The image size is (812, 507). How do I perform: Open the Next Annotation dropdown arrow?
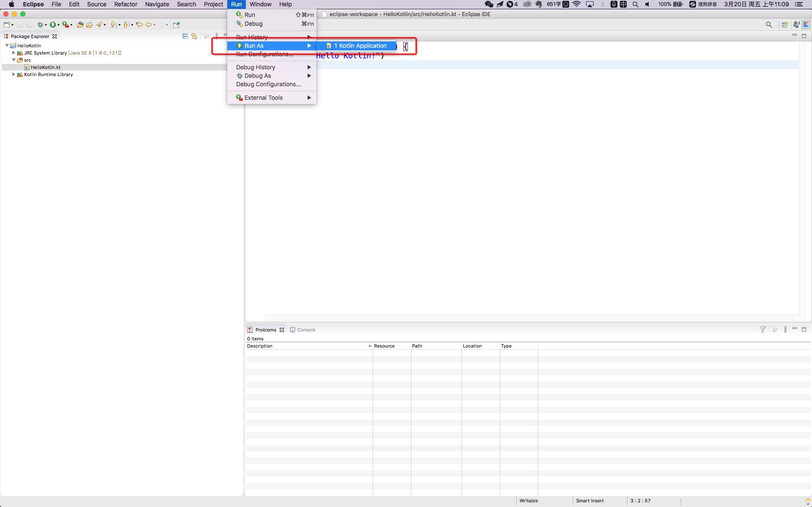[x=119, y=25]
